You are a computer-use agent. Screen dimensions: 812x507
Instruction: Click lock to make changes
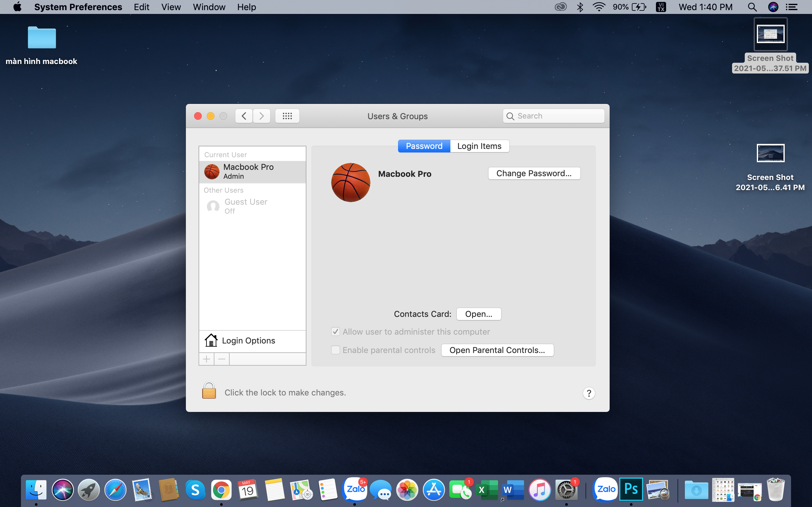(x=209, y=392)
